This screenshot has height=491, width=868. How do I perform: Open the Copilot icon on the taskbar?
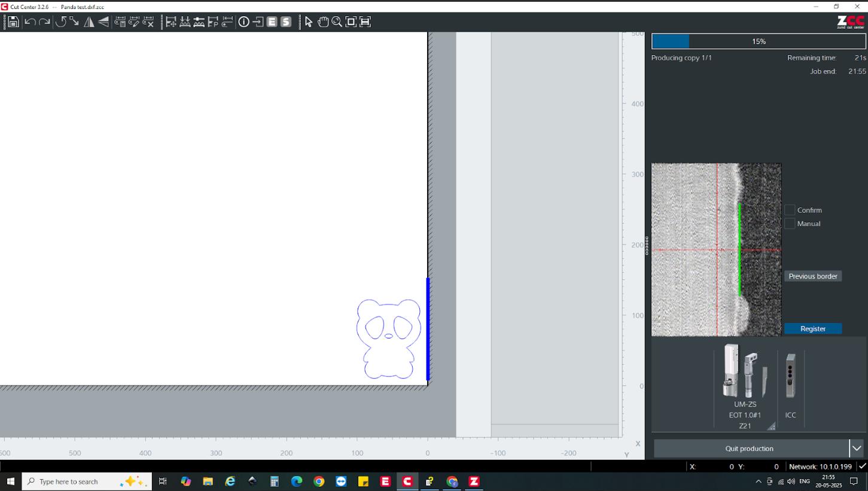coord(185,481)
